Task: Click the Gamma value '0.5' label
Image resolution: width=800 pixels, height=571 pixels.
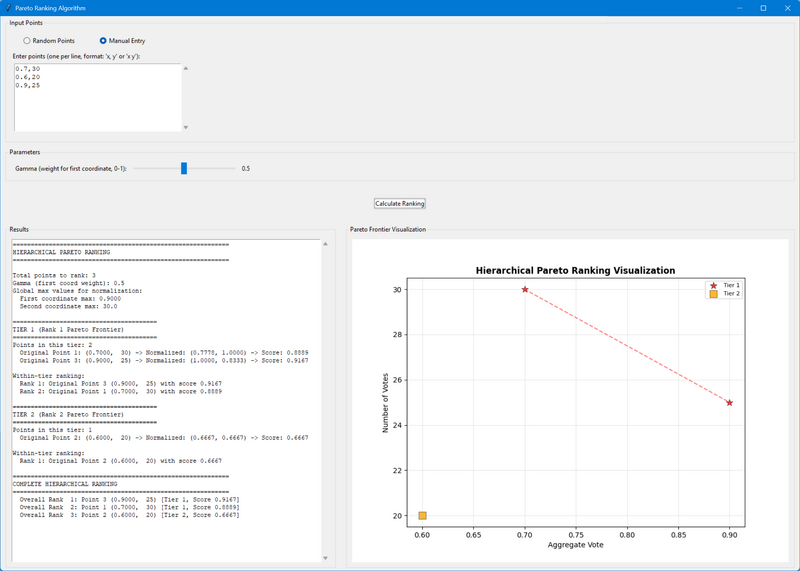Action: (245, 169)
